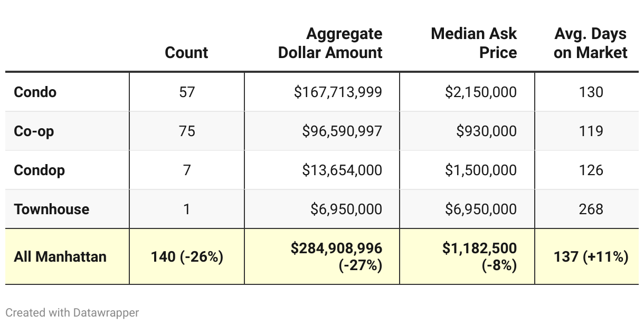This screenshot has width=644, height=325.
Task: Click the All Manhattan total $284,908,996
Action: (x=336, y=248)
